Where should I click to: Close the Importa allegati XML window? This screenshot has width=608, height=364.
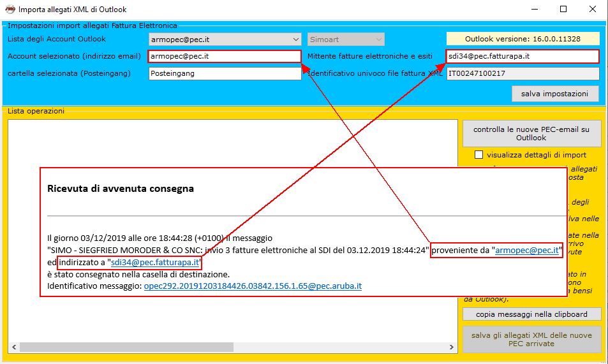click(593, 10)
